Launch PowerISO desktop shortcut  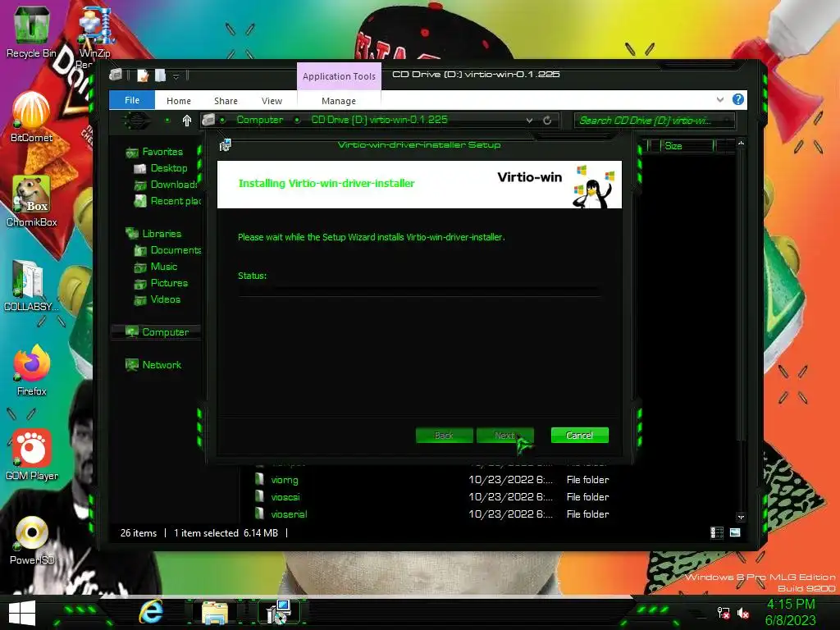click(x=31, y=540)
